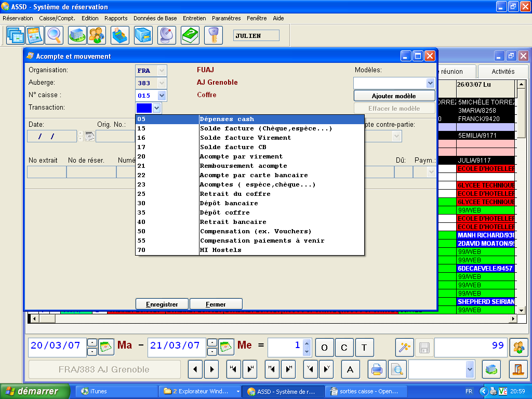Jump forward one month (M right arrow)
Screen dimensions: 532x399
click(288, 369)
